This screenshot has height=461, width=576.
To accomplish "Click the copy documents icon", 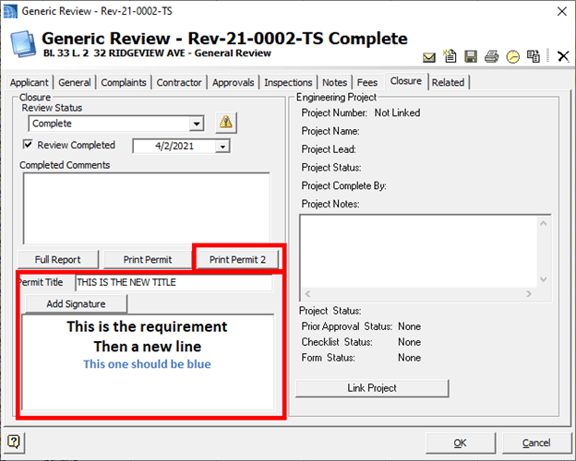I will [533, 57].
